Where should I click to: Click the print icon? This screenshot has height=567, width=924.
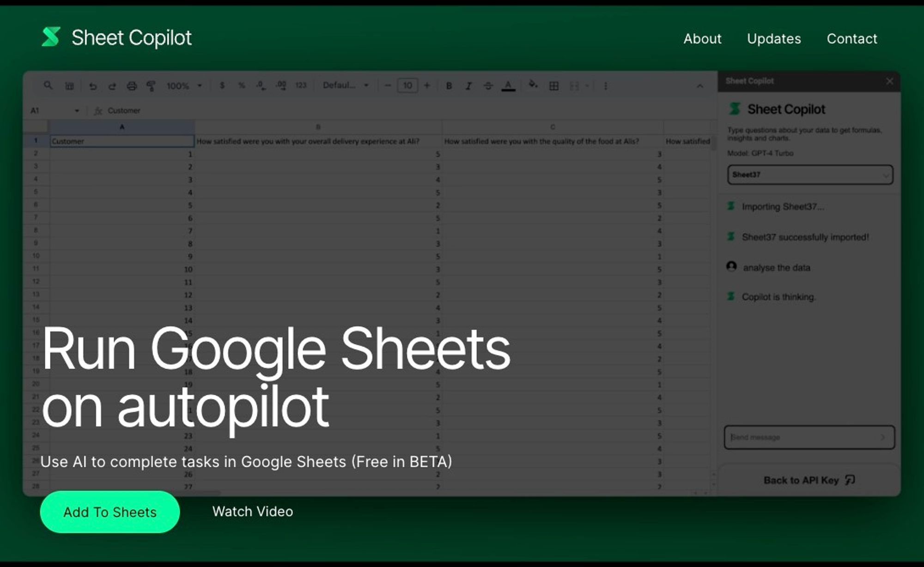coord(132,86)
